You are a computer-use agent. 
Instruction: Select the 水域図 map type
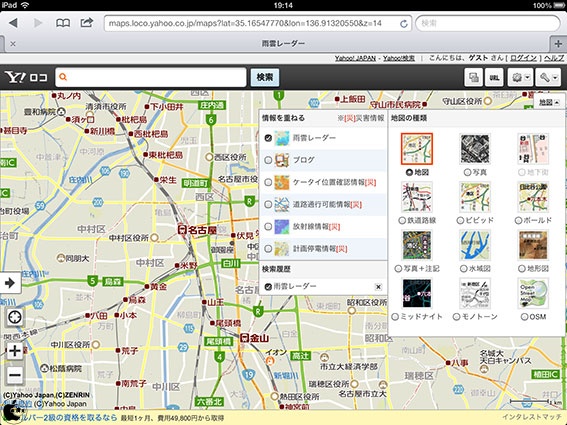(x=464, y=269)
